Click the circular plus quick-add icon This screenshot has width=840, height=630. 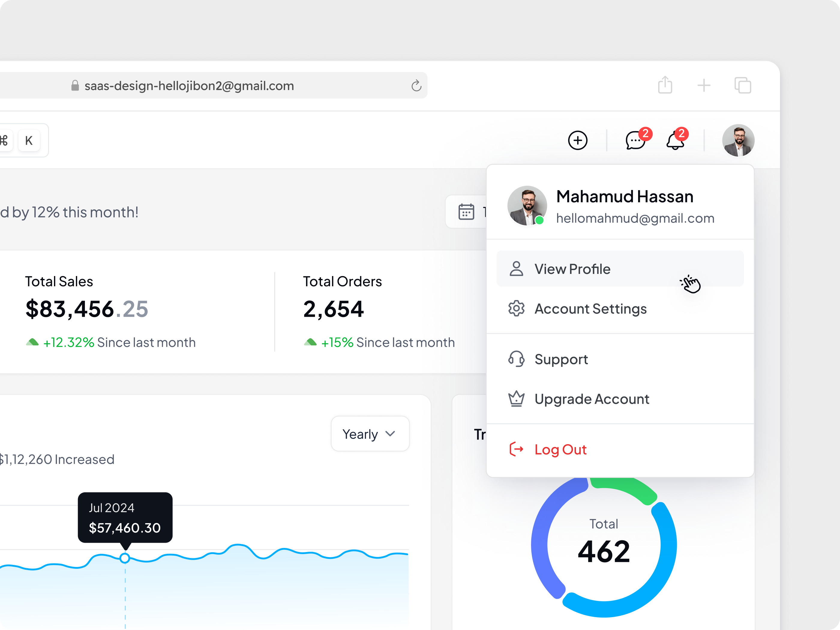[x=577, y=140]
